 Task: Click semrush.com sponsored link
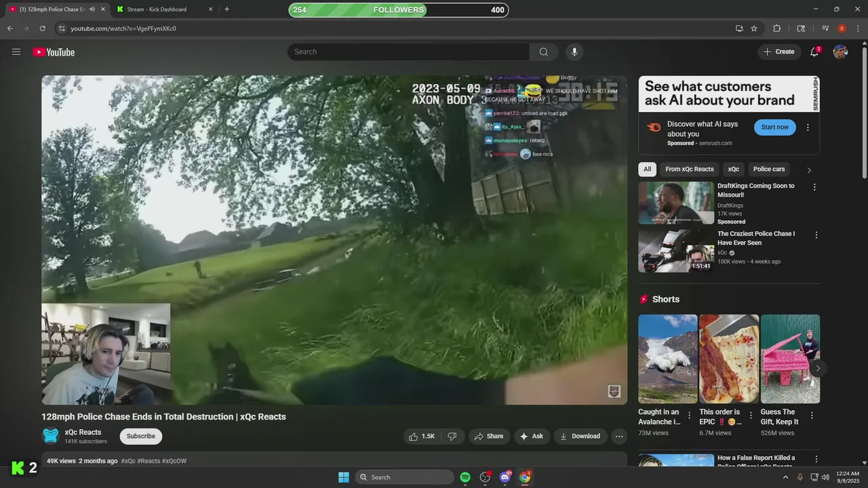[716, 144]
